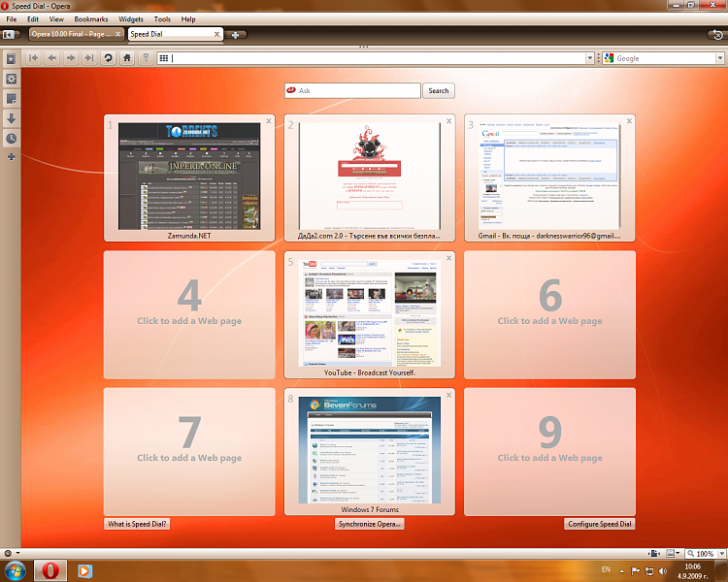The image size is (728, 582).
Task: Open the Help menu
Action: pyautogui.click(x=188, y=19)
